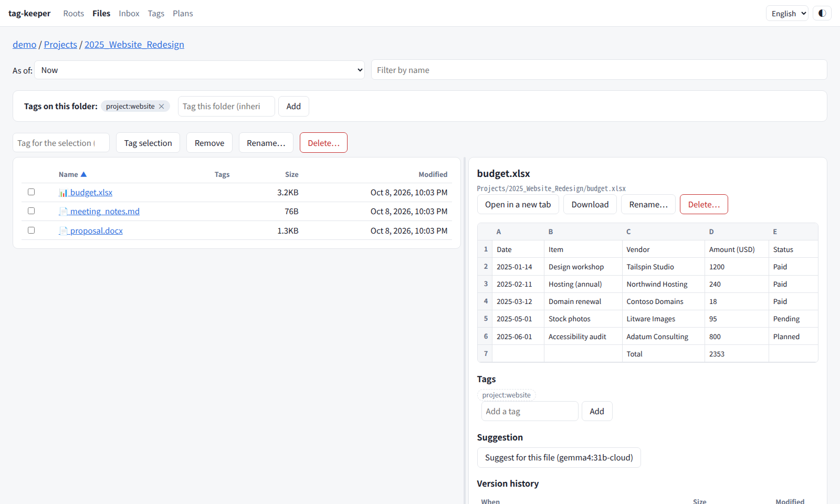The image size is (840, 504).
Task: Toggle dark mode theme icon
Action: 822,13
